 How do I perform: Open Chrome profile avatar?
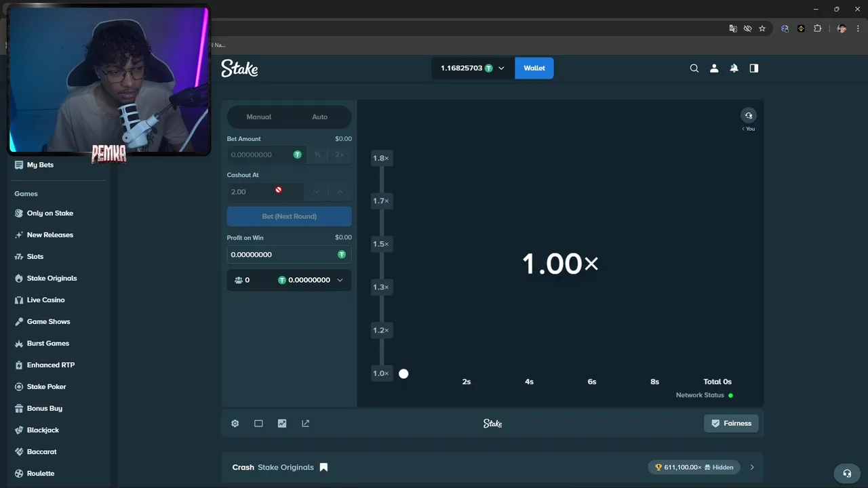coord(842,28)
